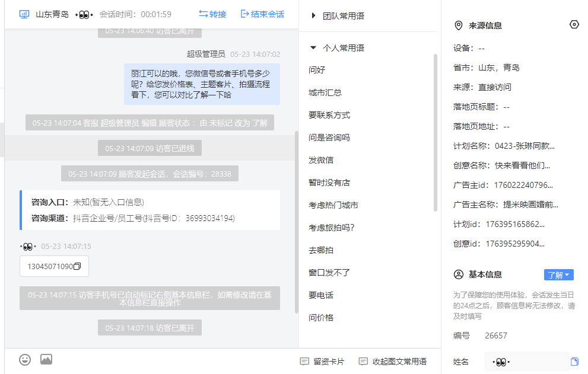Copy phone number 13045071090 with copy icon
Image resolution: width=588 pixels, height=374 pixels.
77,266
